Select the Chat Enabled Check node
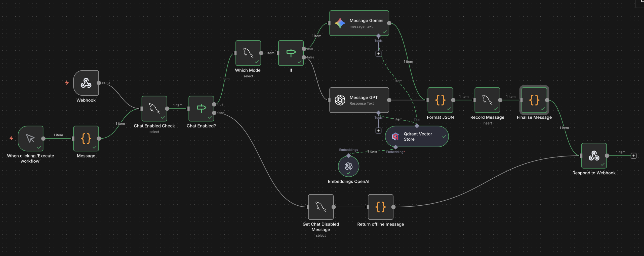 pos(154,109)
